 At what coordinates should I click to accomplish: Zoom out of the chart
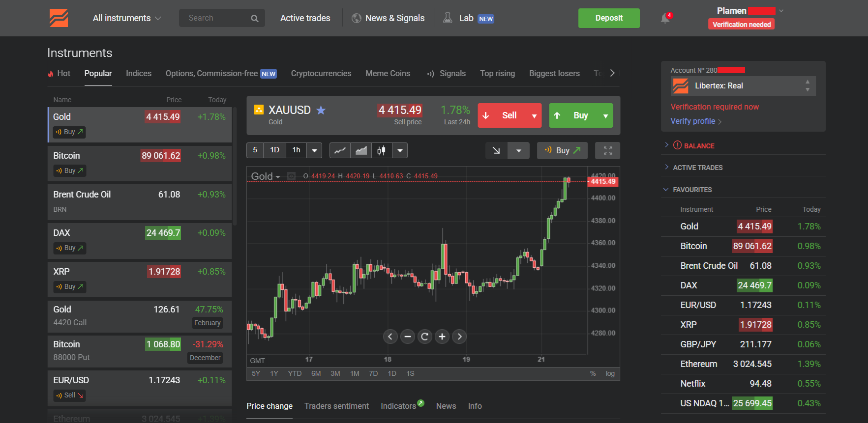tap(407, 337)
